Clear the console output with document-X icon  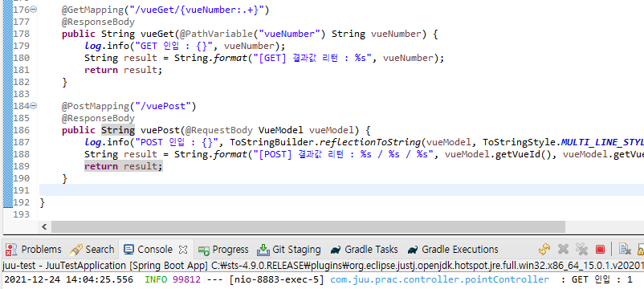[625, 249]
